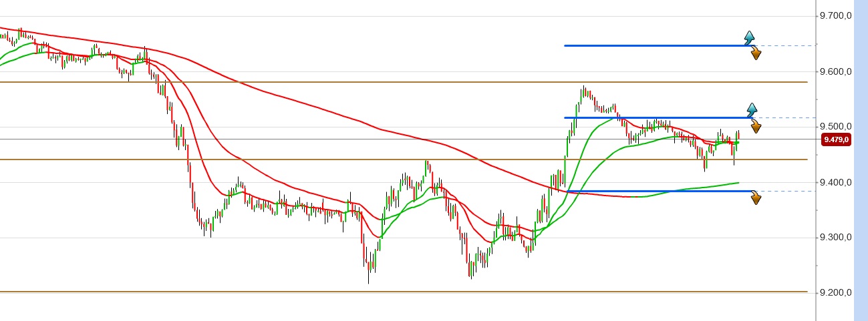The image size is (868, 321).
Task: Click the red 9.479,0 current price label
Action: (836, 139)
